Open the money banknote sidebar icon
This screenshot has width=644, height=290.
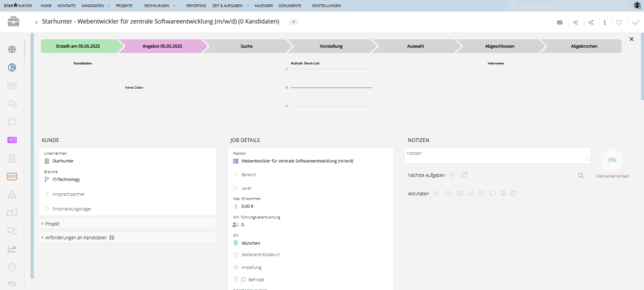12,213
